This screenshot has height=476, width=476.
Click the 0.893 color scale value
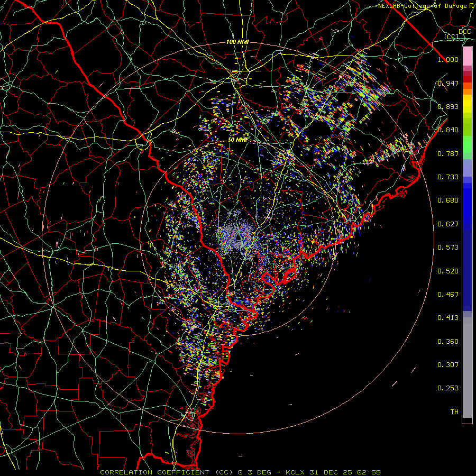(448, 106)
